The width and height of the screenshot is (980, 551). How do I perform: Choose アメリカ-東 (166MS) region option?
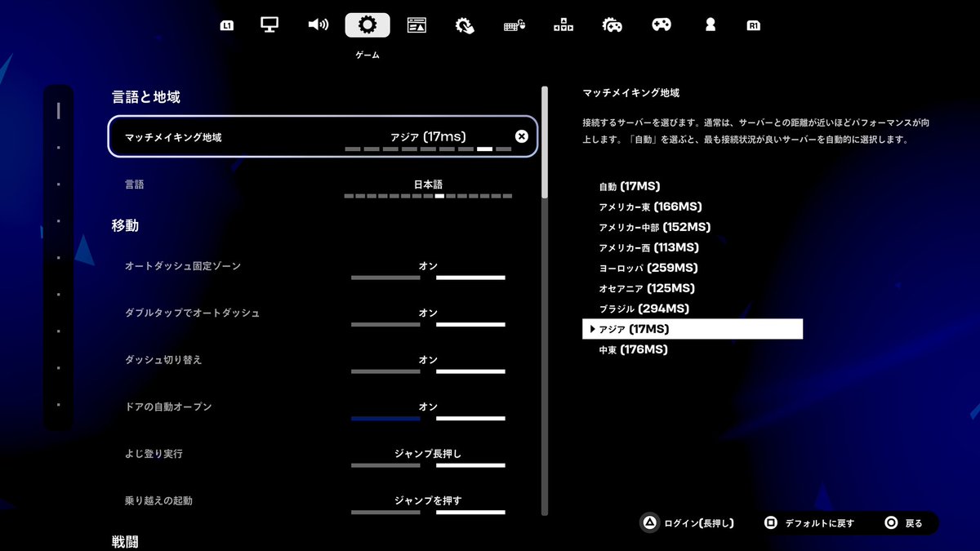[x=650, y=207]
